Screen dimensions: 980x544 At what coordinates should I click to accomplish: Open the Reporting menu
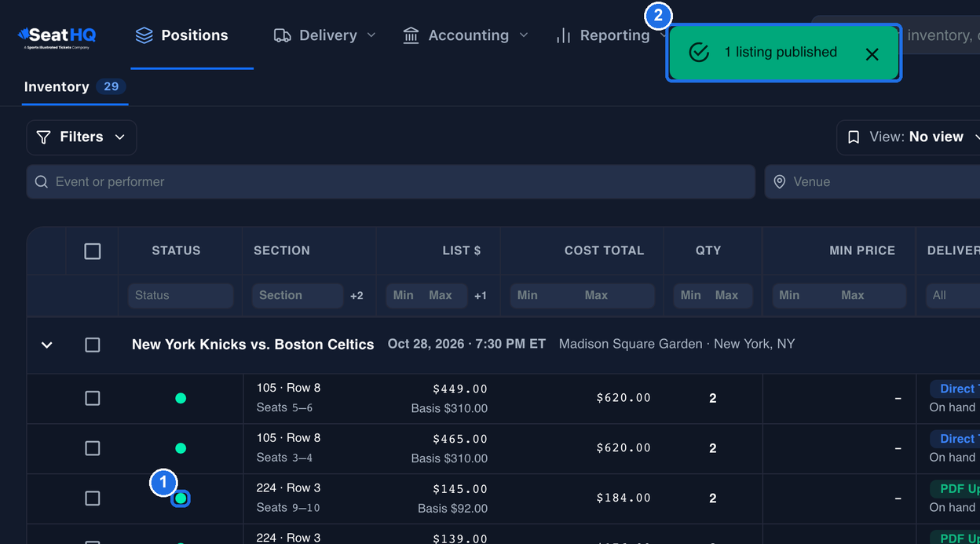(x=611, y=35)
